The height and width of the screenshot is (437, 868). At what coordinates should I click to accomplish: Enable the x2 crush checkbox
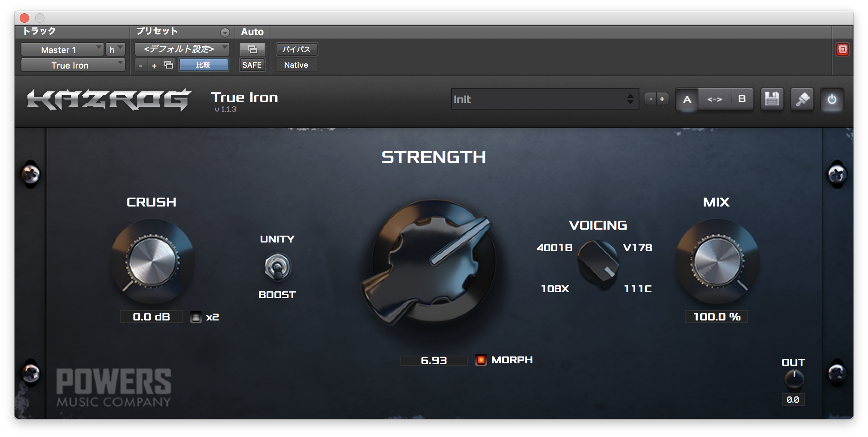(x=196, y=317)
